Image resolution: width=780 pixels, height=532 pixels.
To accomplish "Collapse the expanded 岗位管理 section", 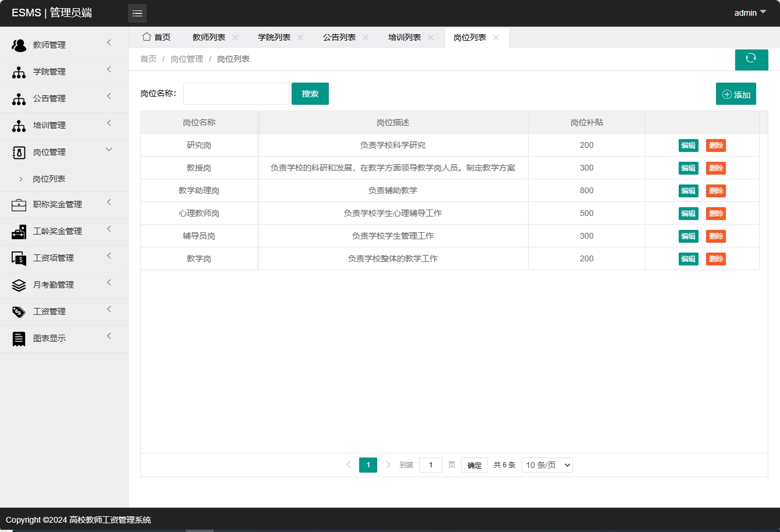I will click(108, 149).
